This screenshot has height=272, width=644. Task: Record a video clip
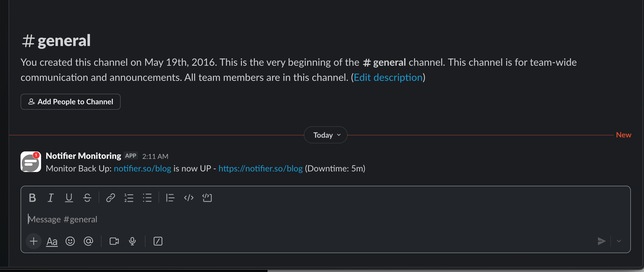[114, 241]
